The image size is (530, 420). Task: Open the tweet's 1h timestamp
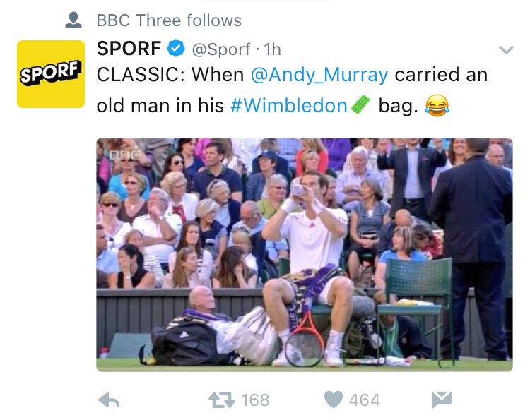(273, 49)
